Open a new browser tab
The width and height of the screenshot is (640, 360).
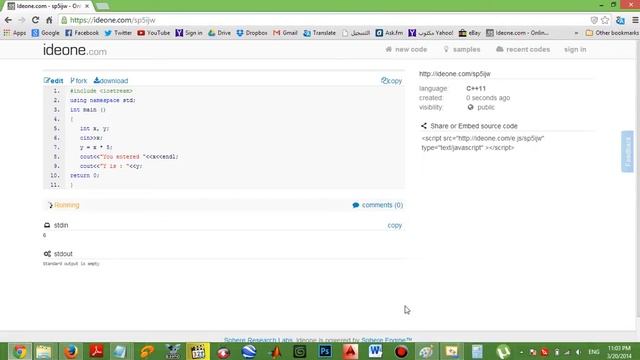(x=102, y=6)
